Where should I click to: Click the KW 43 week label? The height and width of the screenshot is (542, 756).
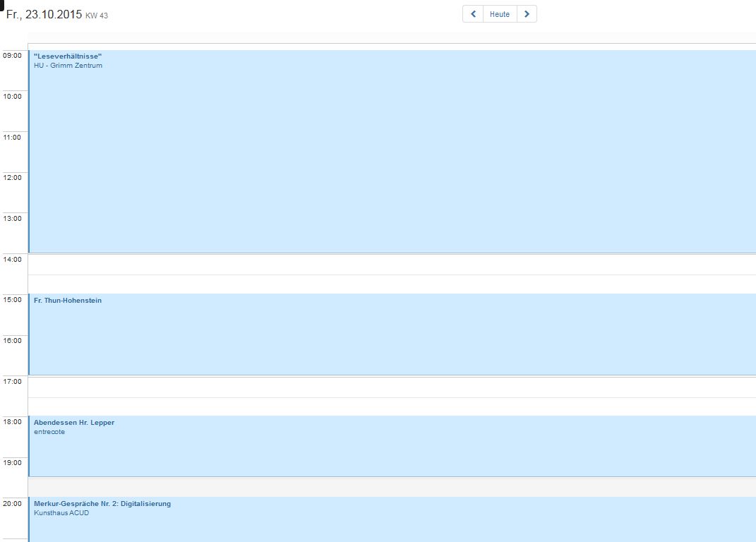(97, 16)
